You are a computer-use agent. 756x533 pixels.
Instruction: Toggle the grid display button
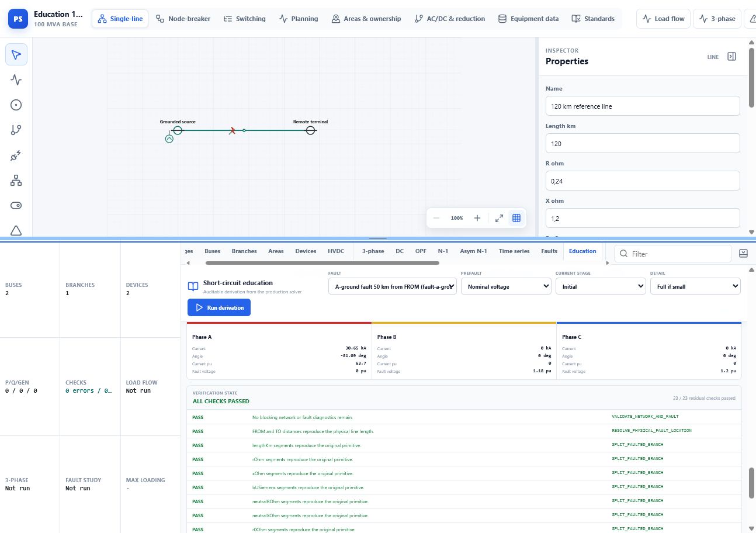click(516, 218)
